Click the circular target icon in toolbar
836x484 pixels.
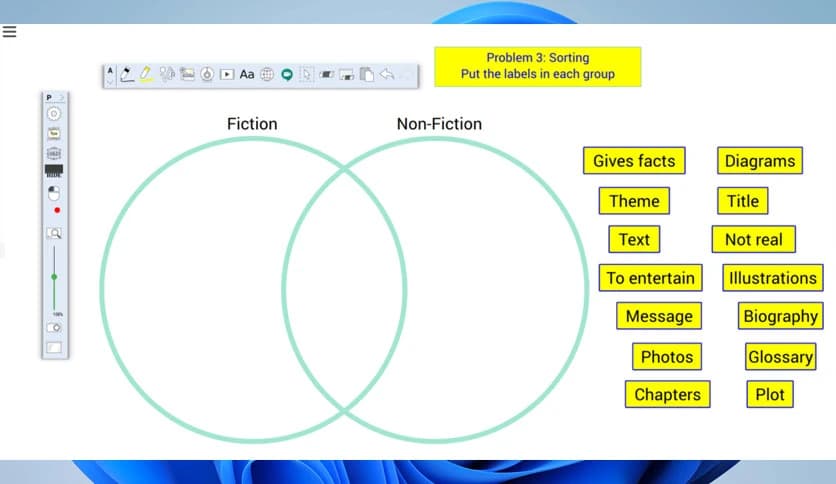[x=207, y=74]
